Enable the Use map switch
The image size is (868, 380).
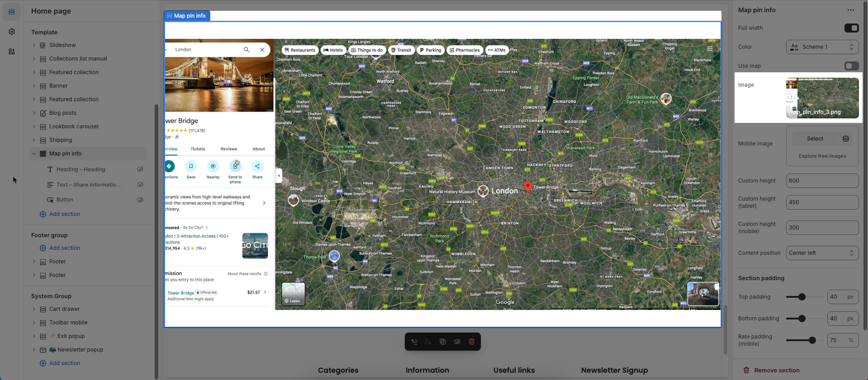[851, 66]
